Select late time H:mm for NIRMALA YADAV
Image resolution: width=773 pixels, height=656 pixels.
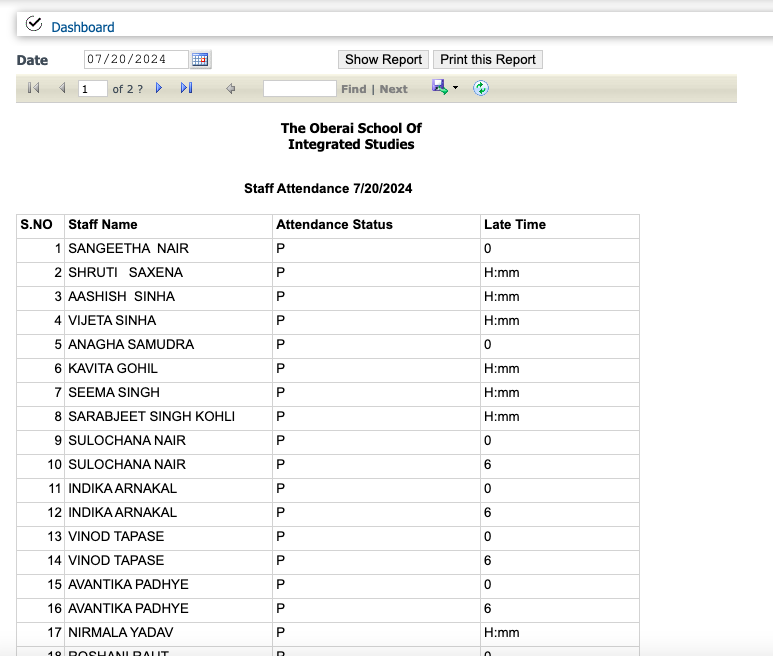[x=501, y=632]
